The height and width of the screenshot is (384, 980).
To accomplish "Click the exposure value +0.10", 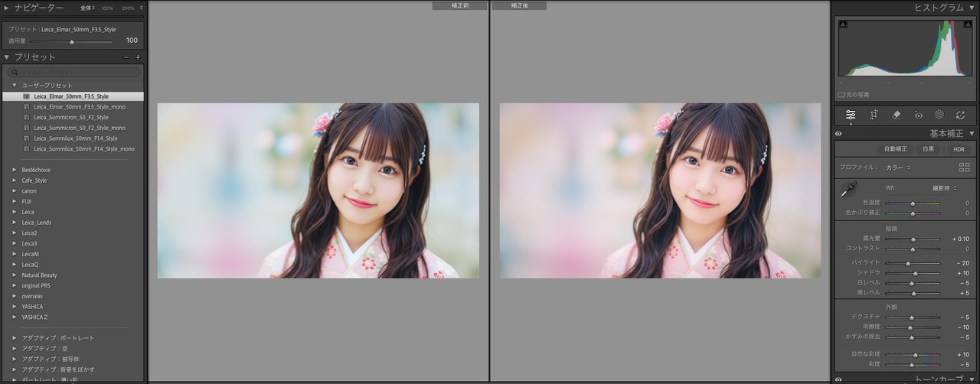I will point(960,239).
